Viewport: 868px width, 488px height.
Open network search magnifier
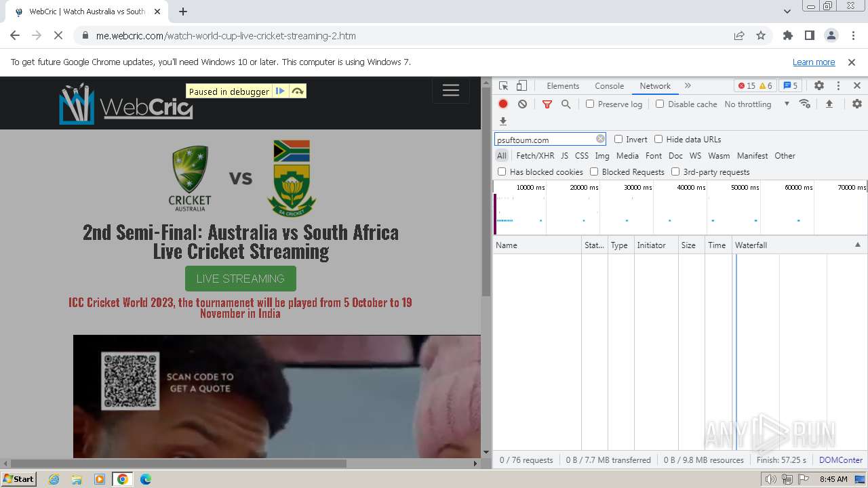coord(566,104)
